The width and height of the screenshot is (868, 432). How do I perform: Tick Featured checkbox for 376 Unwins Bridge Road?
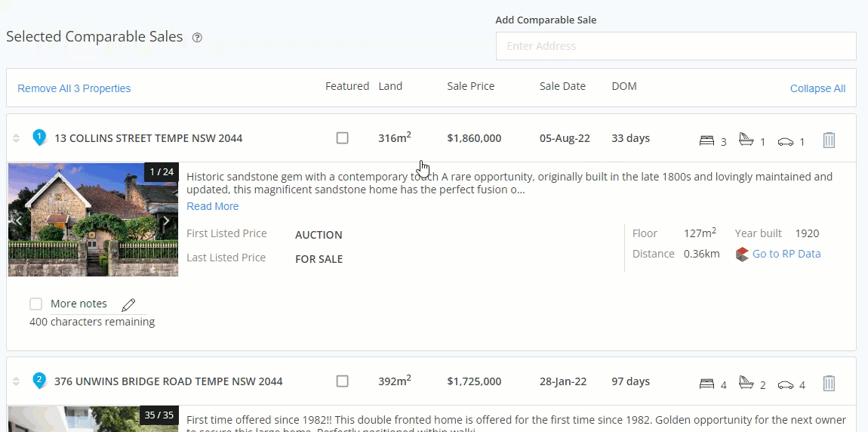point(343,381)
